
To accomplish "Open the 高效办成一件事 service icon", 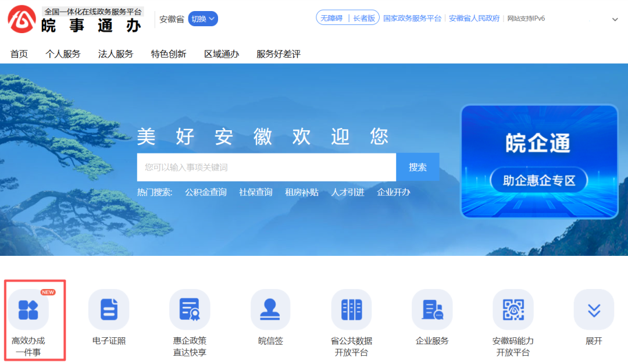I will coord(28,309).
